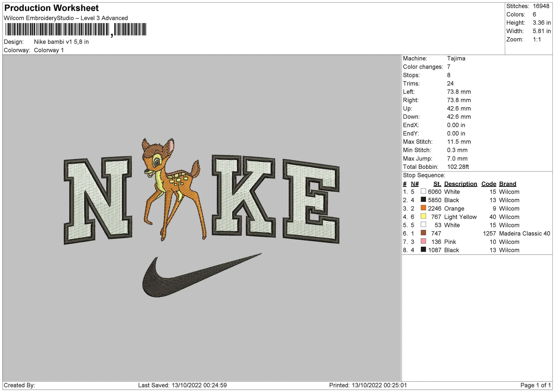Click the Up value 42.6 mm
The width and height of the screenshot is (555, 392).
(x=459, y=108)
